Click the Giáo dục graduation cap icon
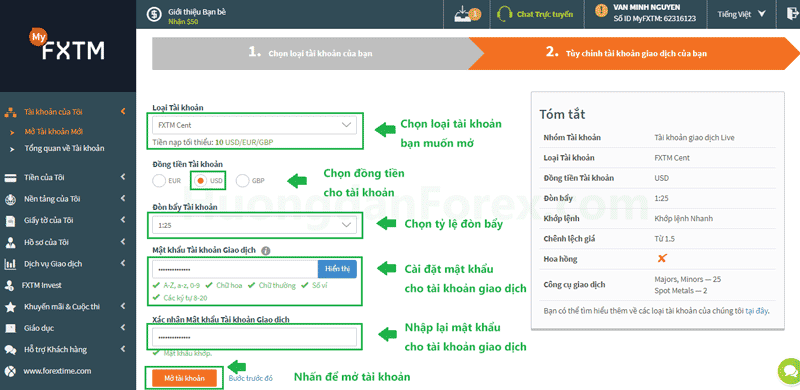Viewport: 800px width, 390px height. 10,328
